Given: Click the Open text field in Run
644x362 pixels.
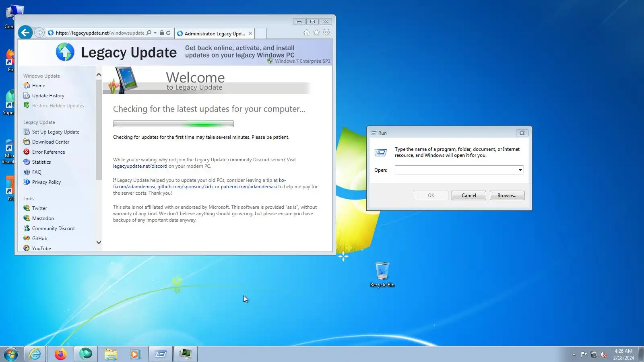Looking at the screenshot, I should pos(456,170).
